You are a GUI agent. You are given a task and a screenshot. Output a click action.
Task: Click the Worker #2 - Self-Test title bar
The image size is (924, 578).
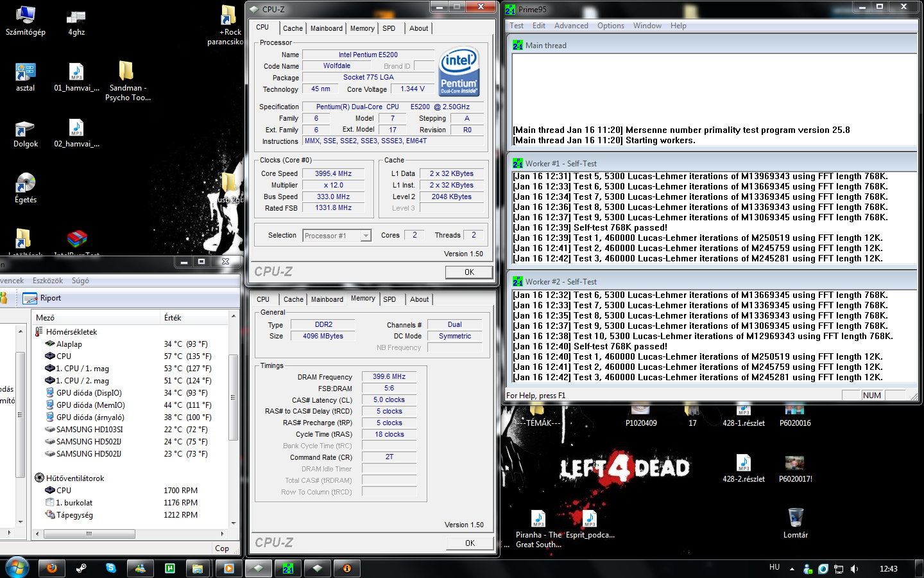click(x=711, y=282)
